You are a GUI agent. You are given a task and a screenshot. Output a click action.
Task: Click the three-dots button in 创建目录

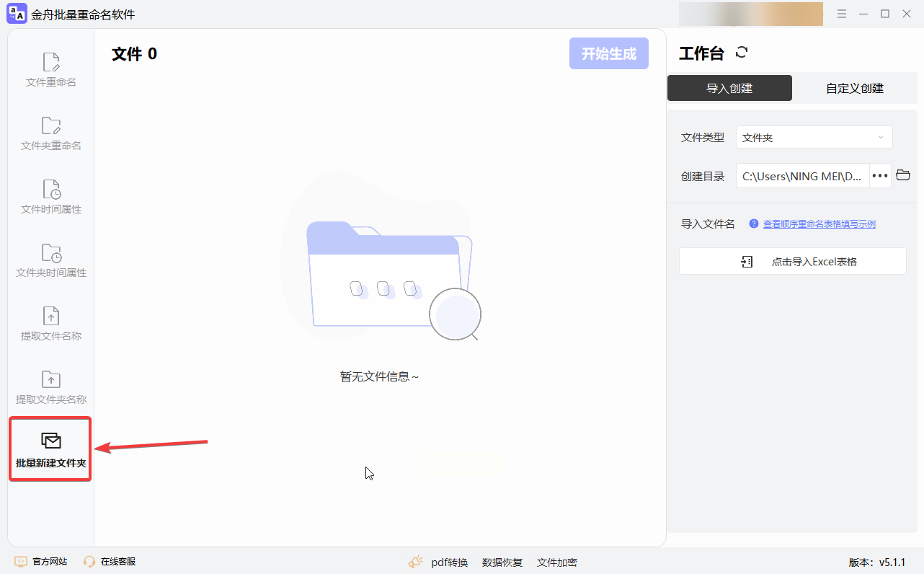(880, 175)
